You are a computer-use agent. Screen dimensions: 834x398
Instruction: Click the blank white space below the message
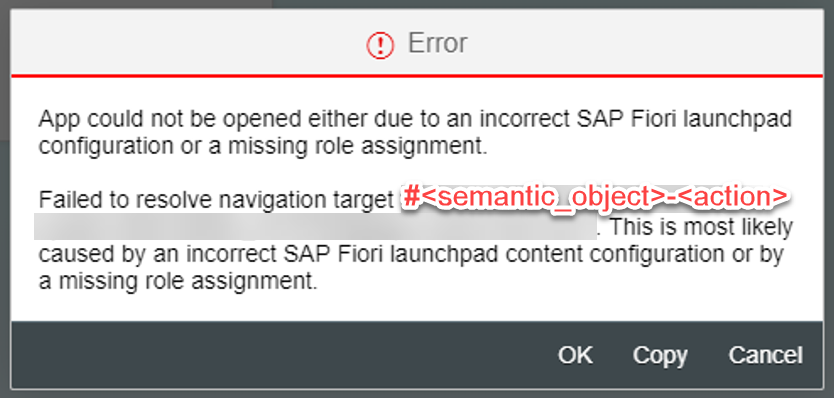pyautogui.click(x=417, y=308)
